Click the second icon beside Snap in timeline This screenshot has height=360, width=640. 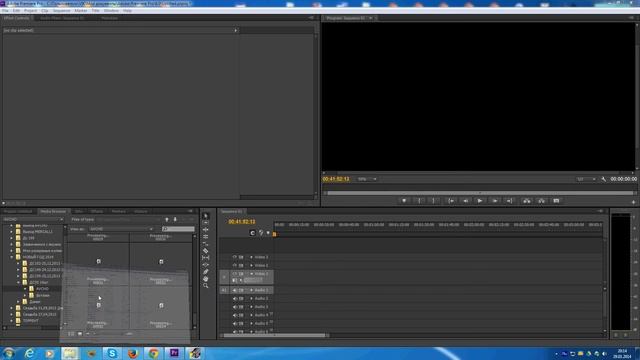coord(261,233)
